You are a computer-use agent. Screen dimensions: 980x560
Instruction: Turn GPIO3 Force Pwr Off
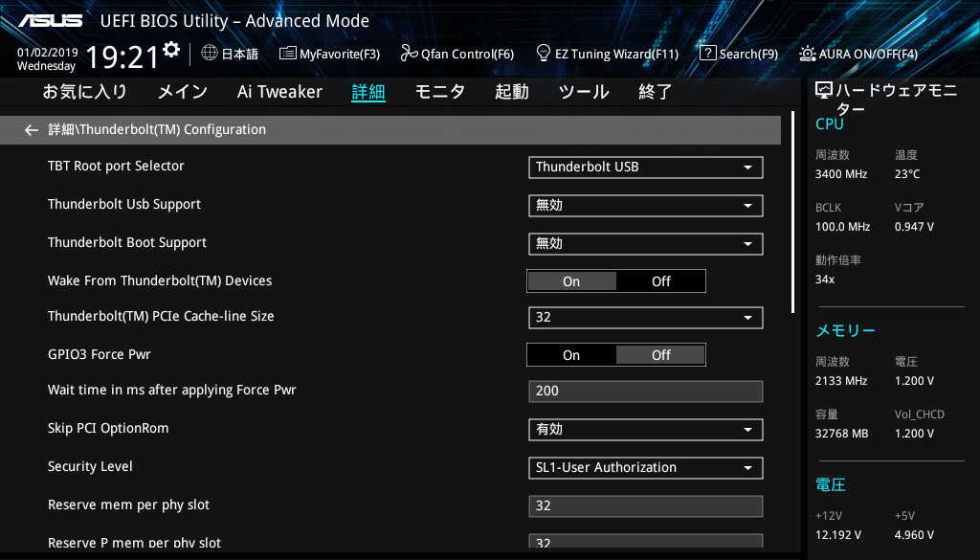coord(660,355)
